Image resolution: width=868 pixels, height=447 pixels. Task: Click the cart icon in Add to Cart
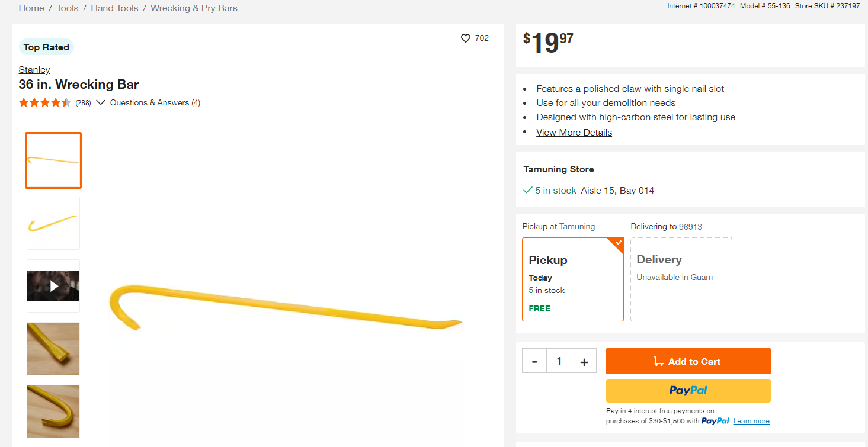pyautogui.click(x=658, y=361)
